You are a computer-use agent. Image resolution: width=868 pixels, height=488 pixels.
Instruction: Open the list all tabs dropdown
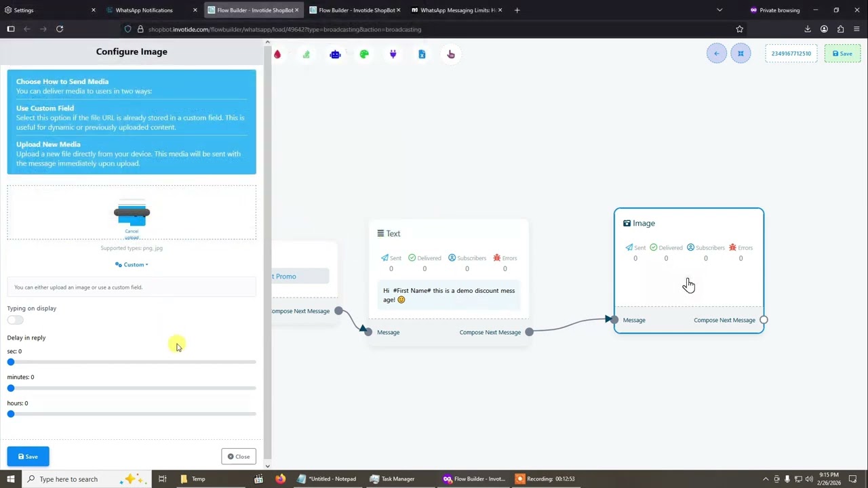click(719, 10)
